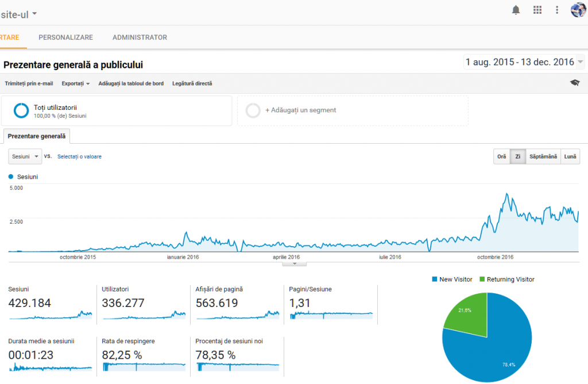Click the Toți utilizatorii segment circle icon
Viewport: 588px width, 384px height.
[21, 110]
